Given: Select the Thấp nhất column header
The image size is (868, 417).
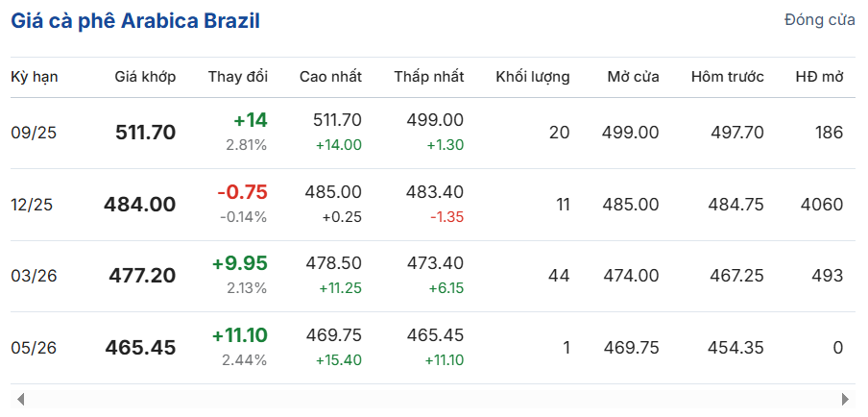Looking at the screenshot, I should pos(429,77).
